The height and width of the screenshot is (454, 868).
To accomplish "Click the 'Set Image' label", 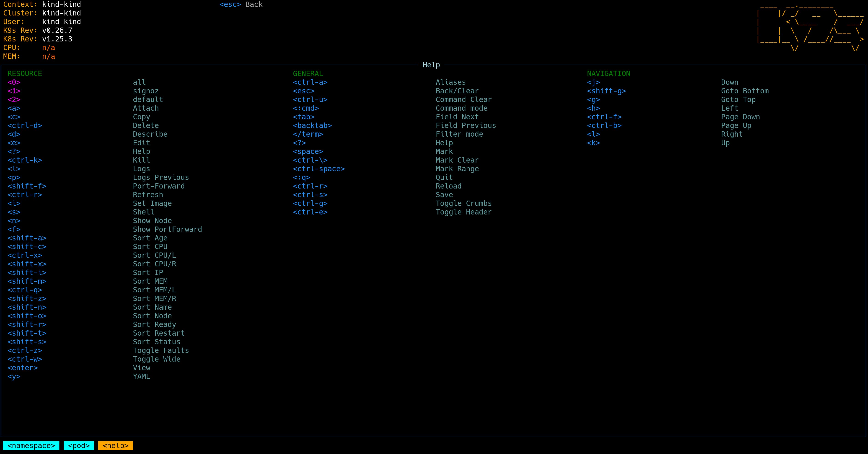I will click(152, 203).
